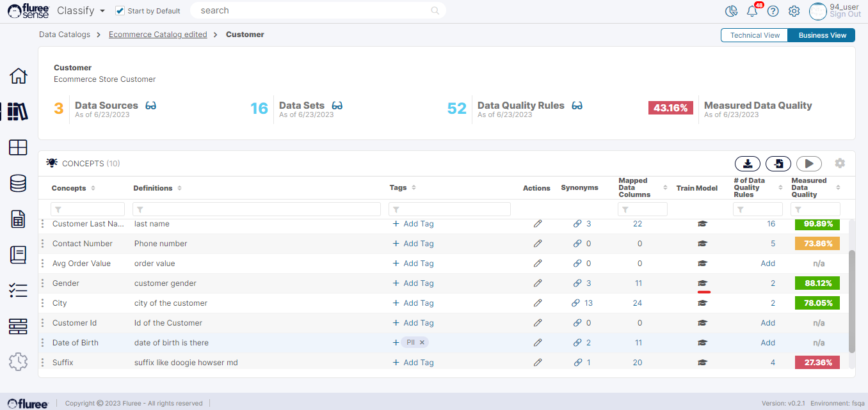
Task: Toggle the Start by Default checkbox
Action: click(x=120, y=11)
